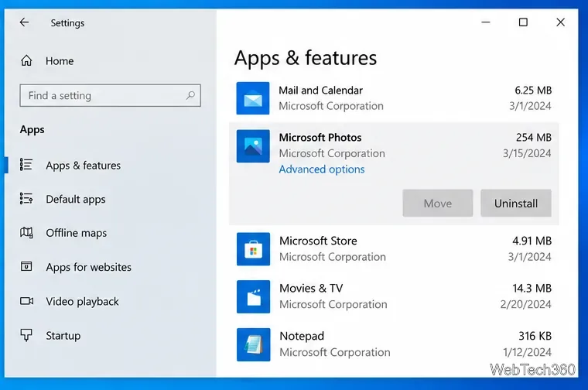
Task: Click the search magnifier in Find a setting
Action: pyautogui.click(x=190, y=95)
